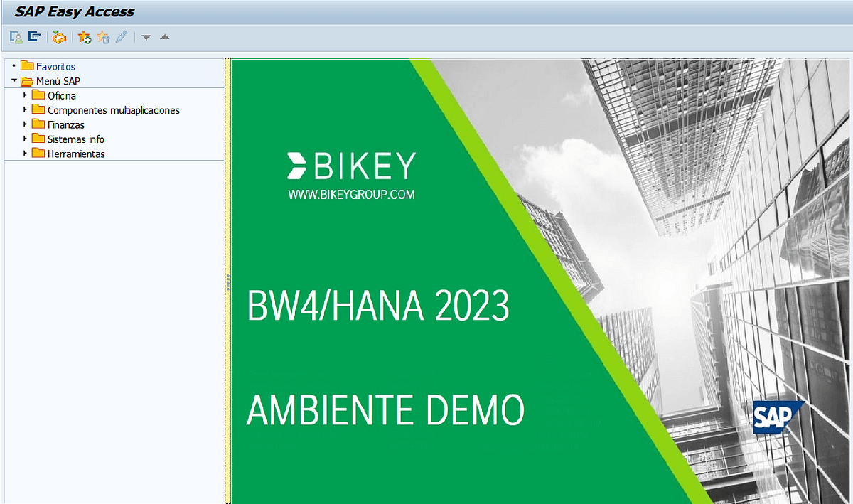Click the Add to Favorites star icon
This screenshot has height=504, width=853.
85,37
